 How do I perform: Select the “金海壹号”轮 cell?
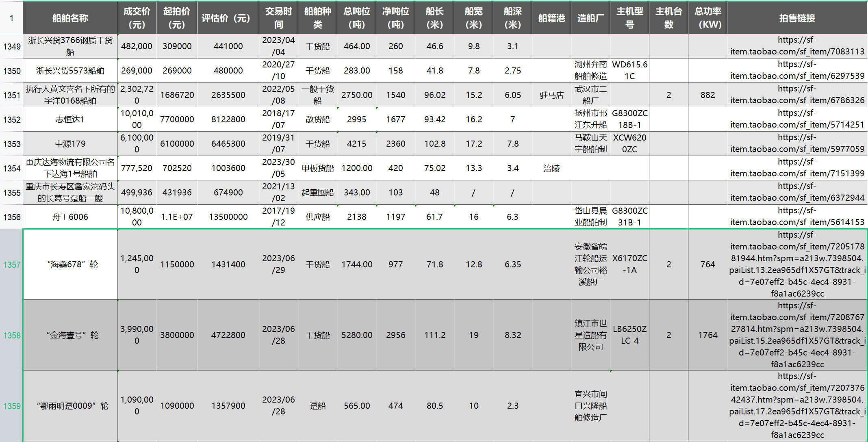pos(70,335)
